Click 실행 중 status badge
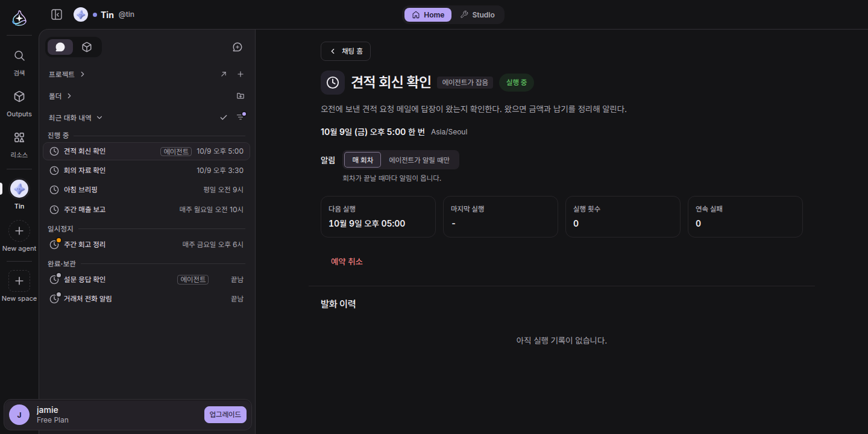 click(x=517, y=83)
